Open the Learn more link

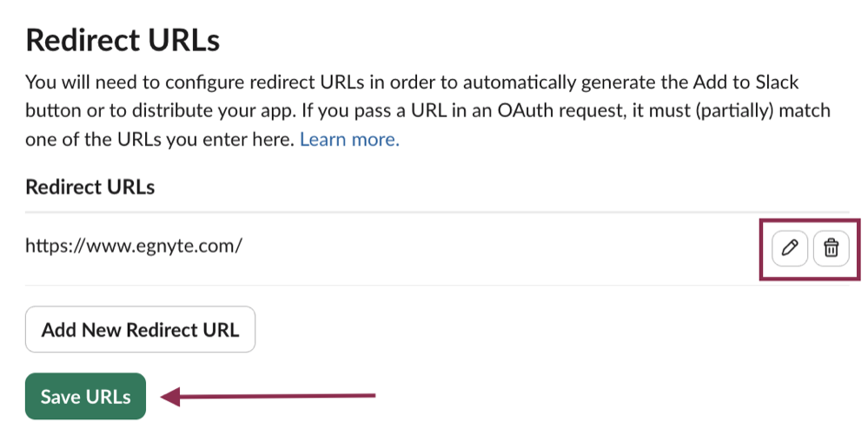[x=349, y=139]
